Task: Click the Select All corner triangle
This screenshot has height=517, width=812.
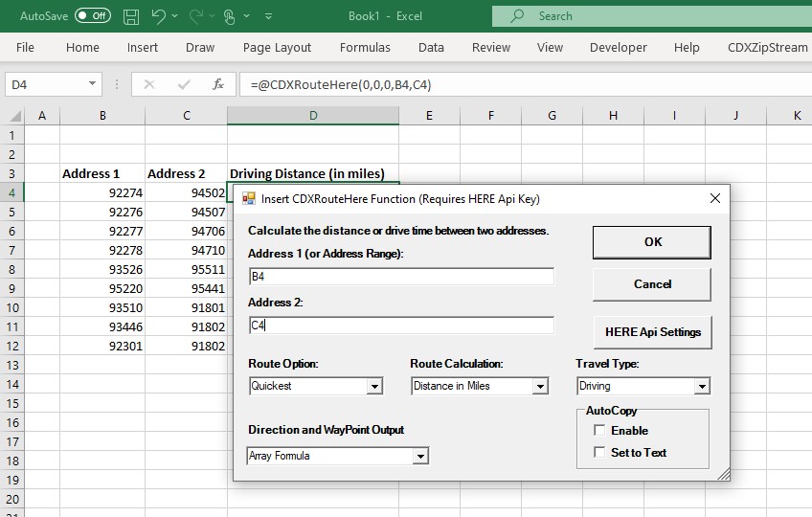Action: pos(15,116)
